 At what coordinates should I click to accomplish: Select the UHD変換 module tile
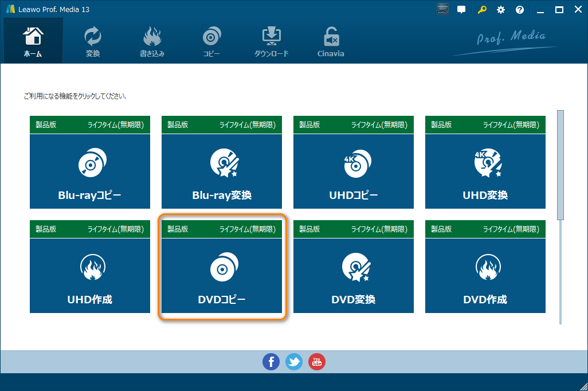(485, 171)
